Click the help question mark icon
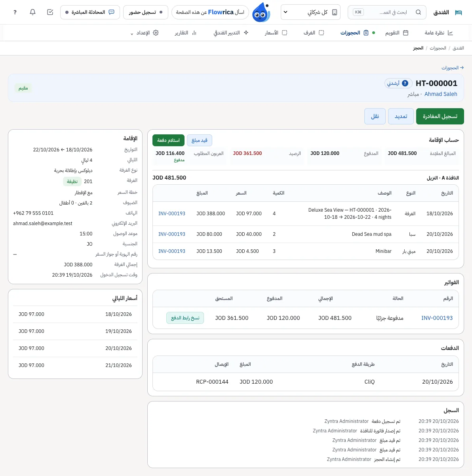This screenshot has width=472, height=476. click(15, 12)
